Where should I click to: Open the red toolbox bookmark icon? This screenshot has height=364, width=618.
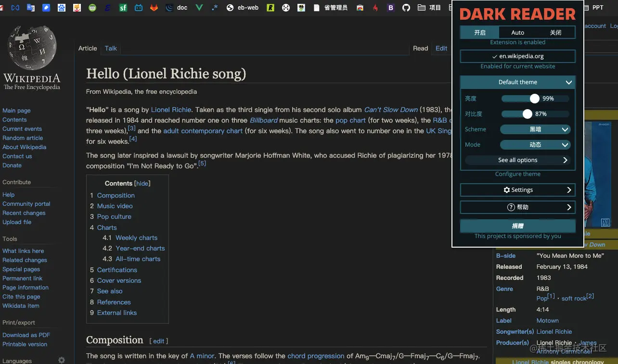click(x=360, y=8)
